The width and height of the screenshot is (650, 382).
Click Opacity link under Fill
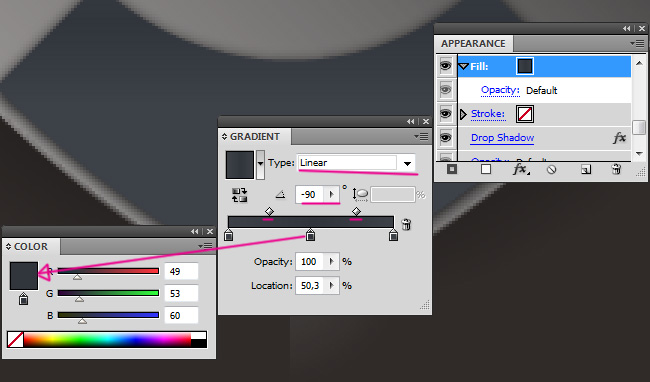500,90
